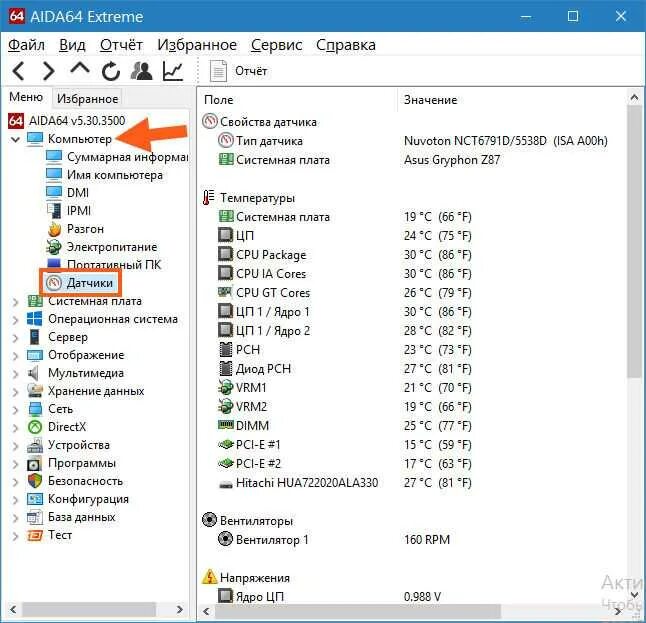Click right arrow of left pane horizontal scrollbar
Image resolution: width=646 pixels, height=623 pixels.
[x=180, y=609]
